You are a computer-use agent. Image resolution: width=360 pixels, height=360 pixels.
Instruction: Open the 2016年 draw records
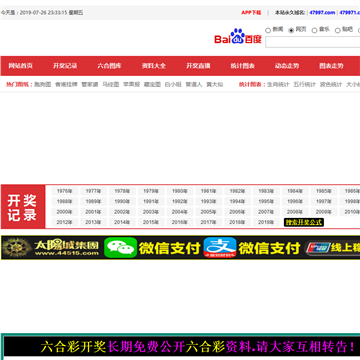coord(180,222)
